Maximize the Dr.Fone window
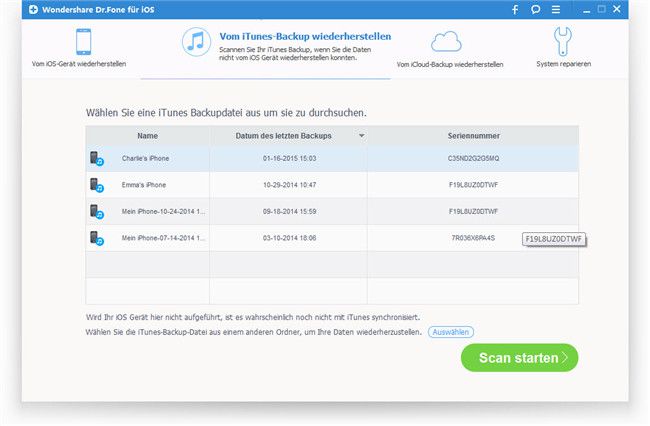 [x=601, y=9]
